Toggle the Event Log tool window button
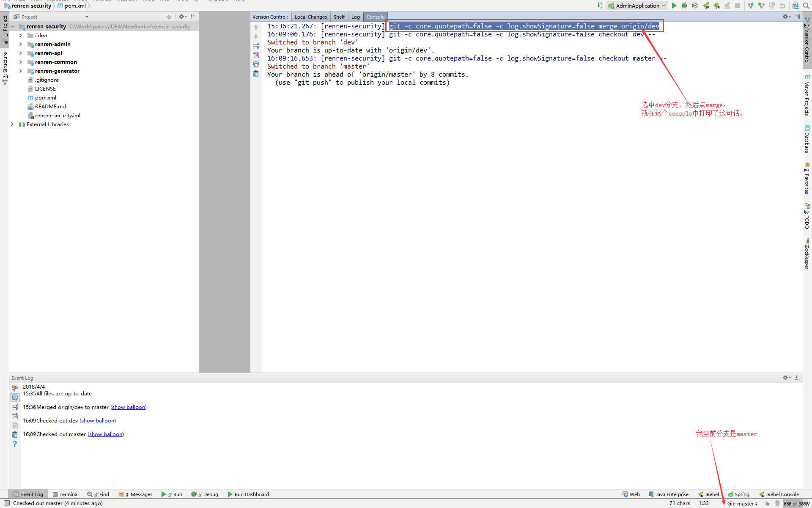 [x=28, y=494]
